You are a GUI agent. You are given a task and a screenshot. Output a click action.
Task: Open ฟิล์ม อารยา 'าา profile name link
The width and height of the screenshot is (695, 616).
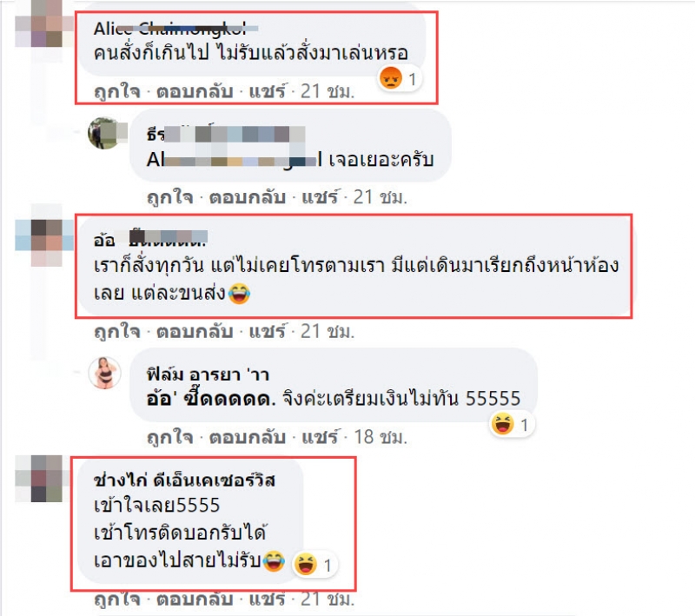208,375
